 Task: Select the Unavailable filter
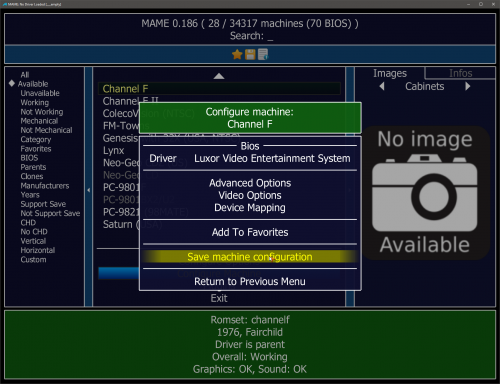(x=40, y=93)
